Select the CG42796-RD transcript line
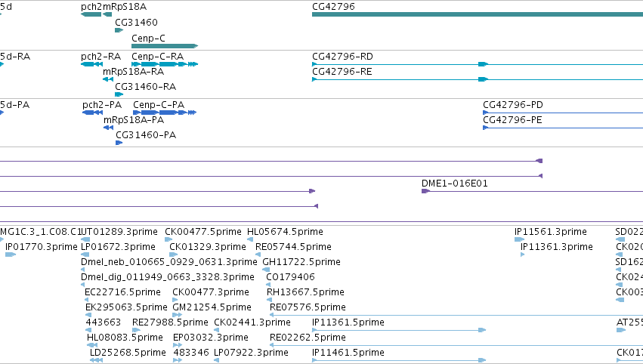 point(478,64)
